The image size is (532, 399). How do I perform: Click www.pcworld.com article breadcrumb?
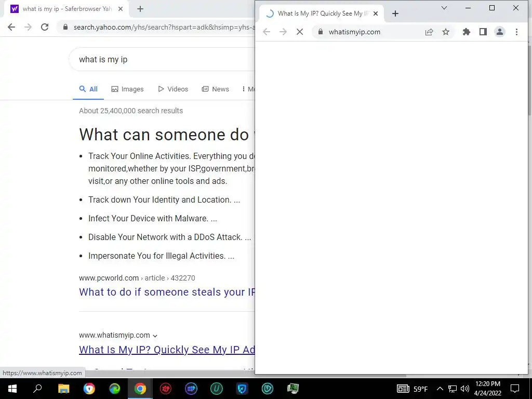[x=137, y=278]
